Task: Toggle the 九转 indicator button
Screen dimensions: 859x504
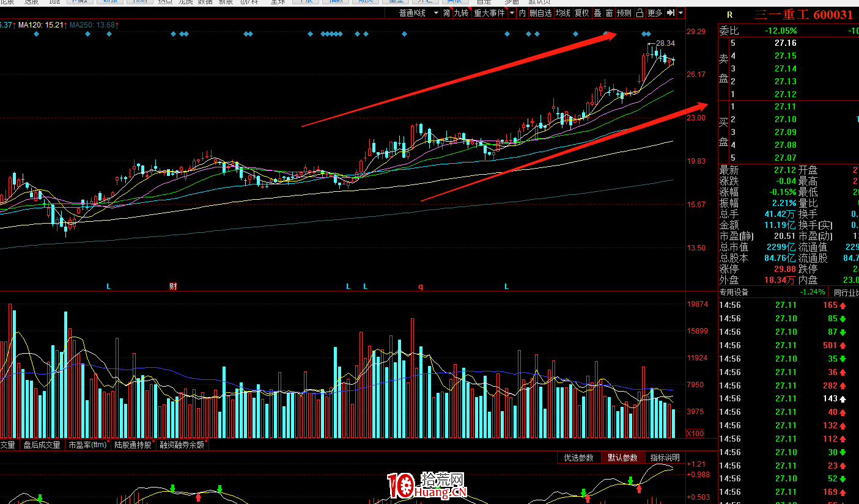Action: [461, 13]
